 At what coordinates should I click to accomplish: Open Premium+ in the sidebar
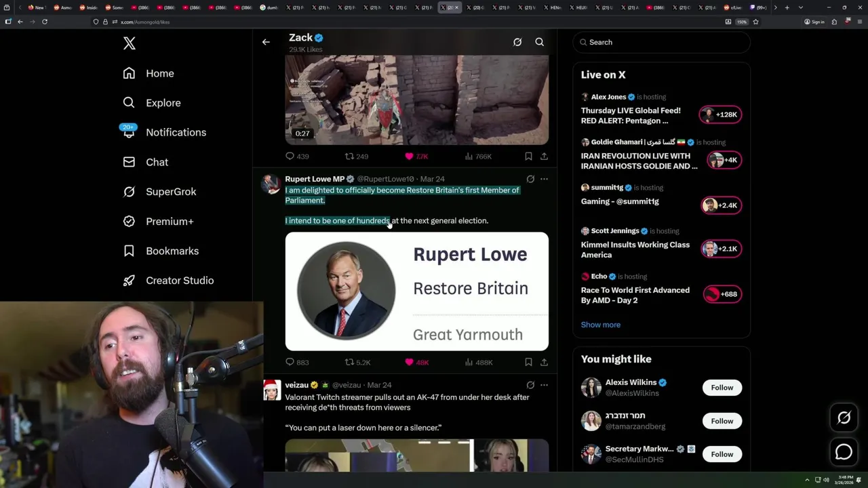158,222
